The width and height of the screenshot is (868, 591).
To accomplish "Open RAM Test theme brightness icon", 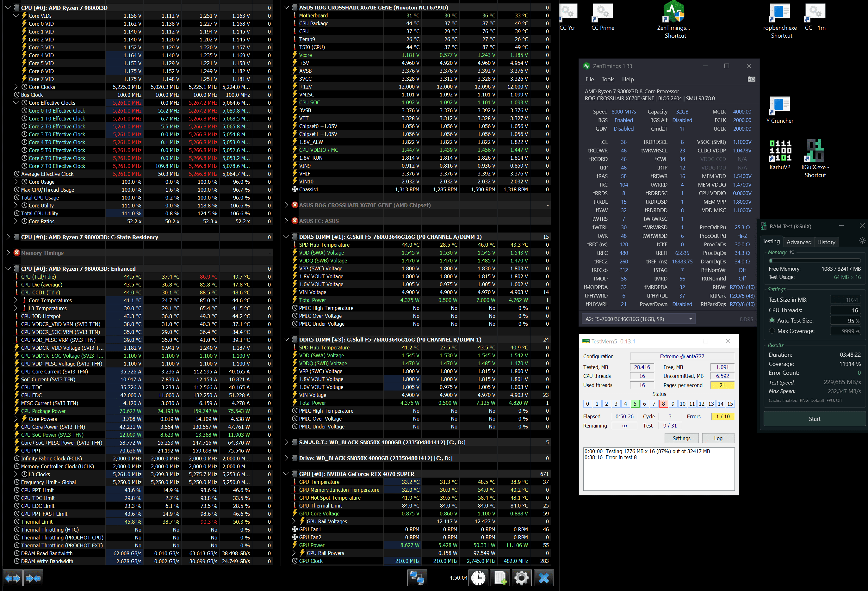I will [862, 240].
